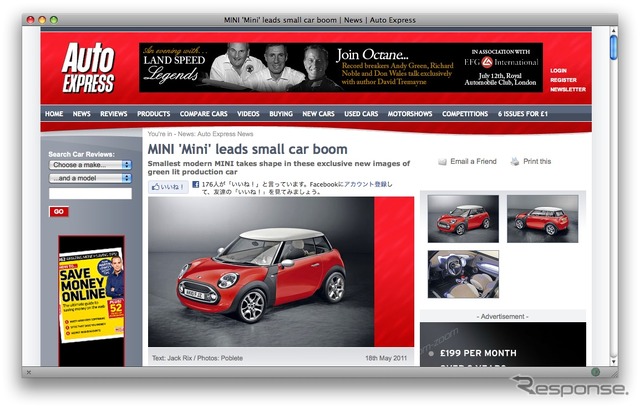The image size is (640, 408).
Task: Open the PRODUCTS navigation item
Action: click(153, 114)
